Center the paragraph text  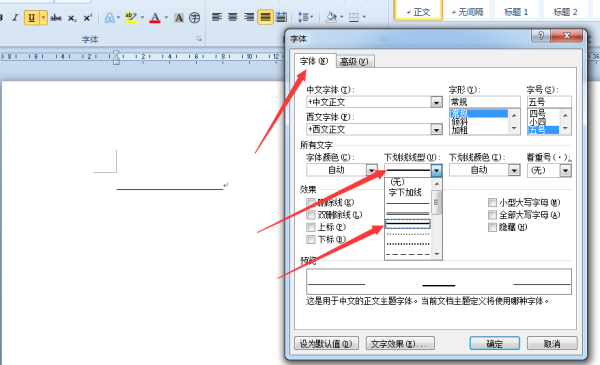[x=233, y=17]
